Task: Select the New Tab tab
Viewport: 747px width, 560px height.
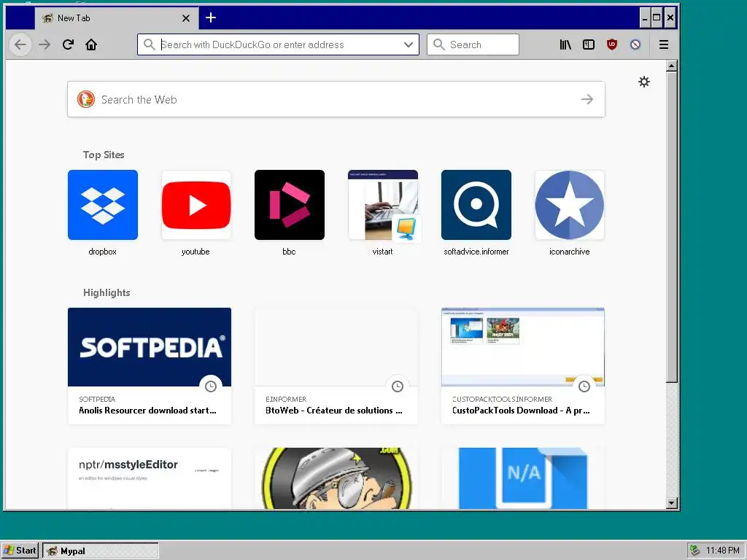Action: point(117,18)
